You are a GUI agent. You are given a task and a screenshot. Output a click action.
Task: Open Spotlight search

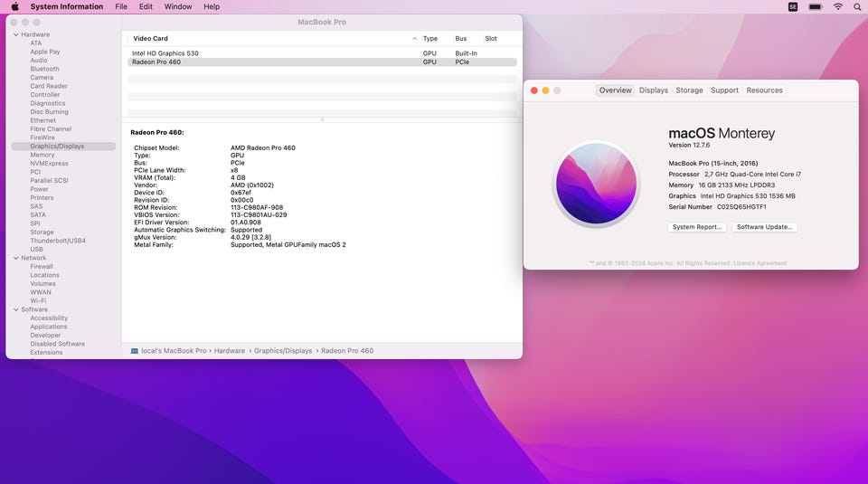pyautogui.click(x=857, y=6)
